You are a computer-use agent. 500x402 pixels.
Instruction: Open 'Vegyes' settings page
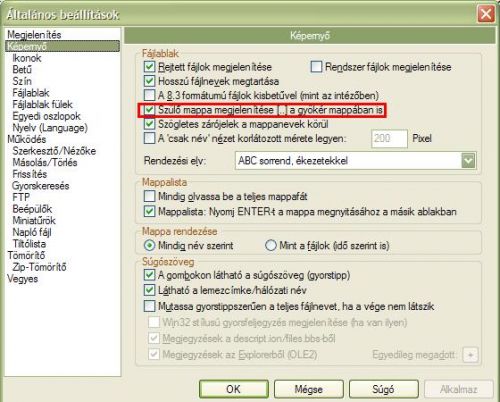coord(22,279)
